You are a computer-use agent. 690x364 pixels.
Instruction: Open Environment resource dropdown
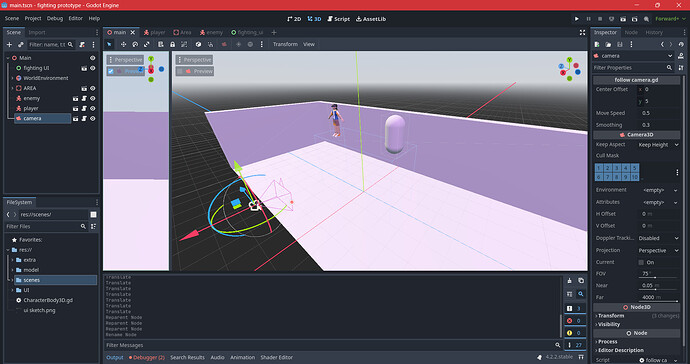[660, 190]
